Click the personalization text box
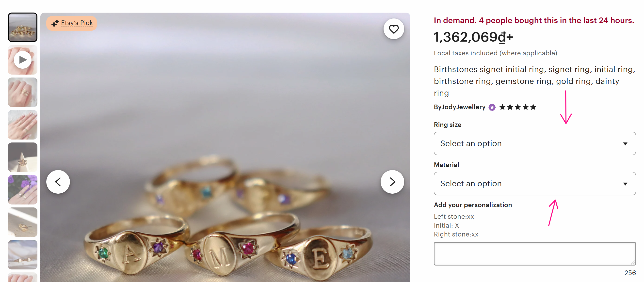 534,253
